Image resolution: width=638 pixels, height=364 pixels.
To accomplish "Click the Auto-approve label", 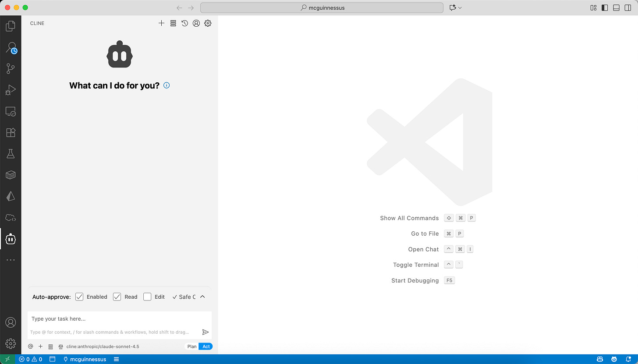I will (52, 297).
